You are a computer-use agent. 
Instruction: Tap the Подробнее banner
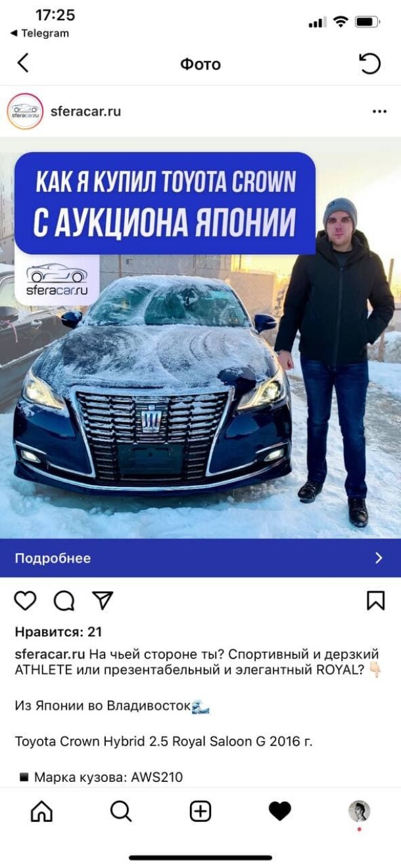click(200, 558)
